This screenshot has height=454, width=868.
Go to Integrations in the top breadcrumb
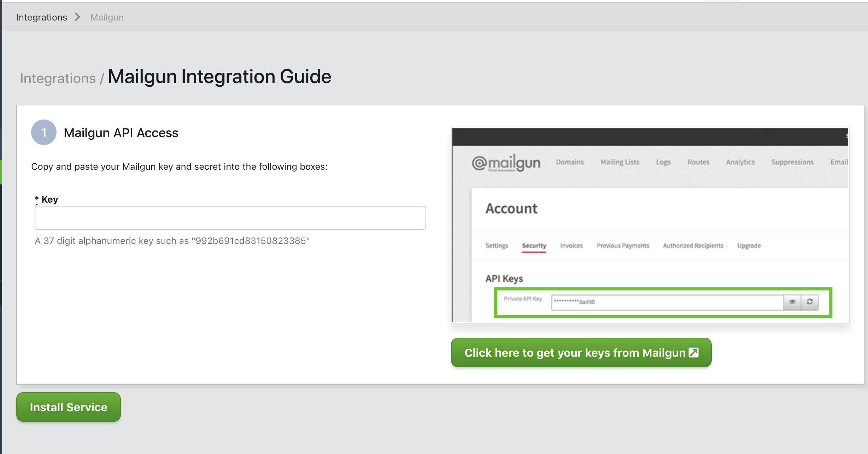pyautogui.click(x=42, y=17)
